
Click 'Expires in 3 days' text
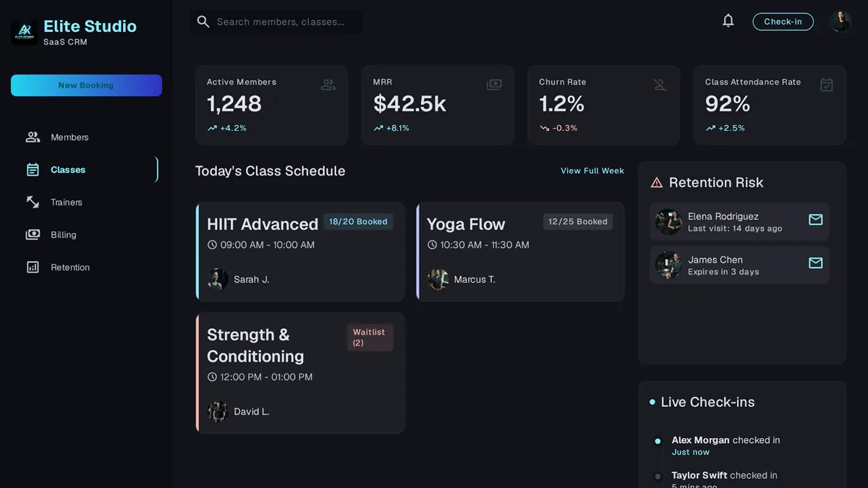point(723,272)
